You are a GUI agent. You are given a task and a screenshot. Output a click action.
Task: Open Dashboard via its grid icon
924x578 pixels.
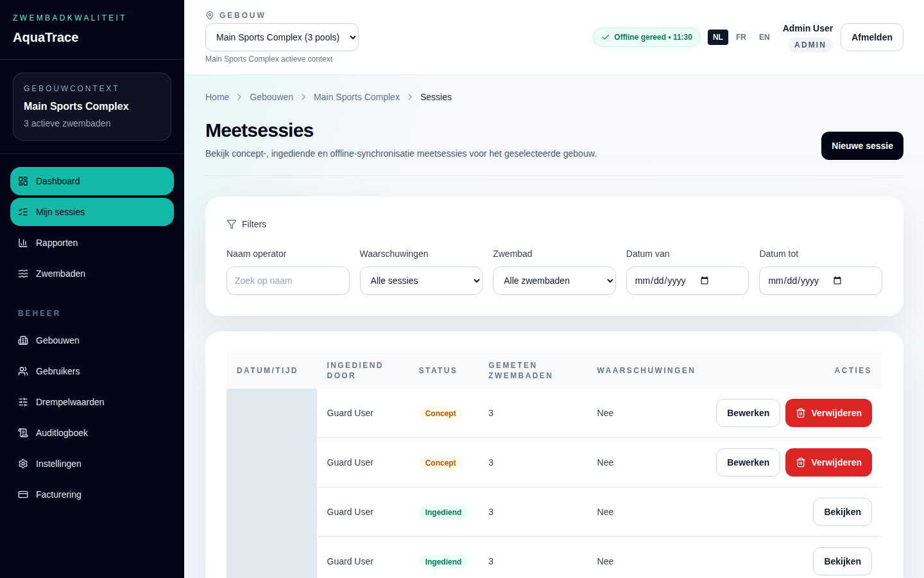(23, 181)
